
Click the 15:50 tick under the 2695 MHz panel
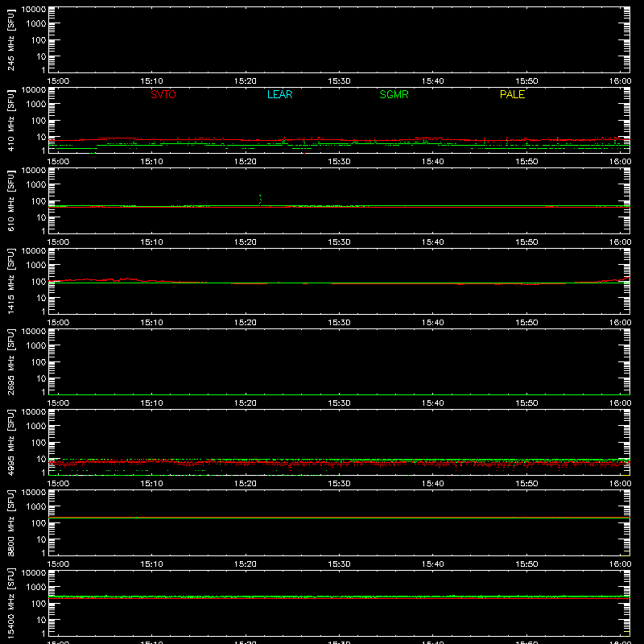pos(526,403)
